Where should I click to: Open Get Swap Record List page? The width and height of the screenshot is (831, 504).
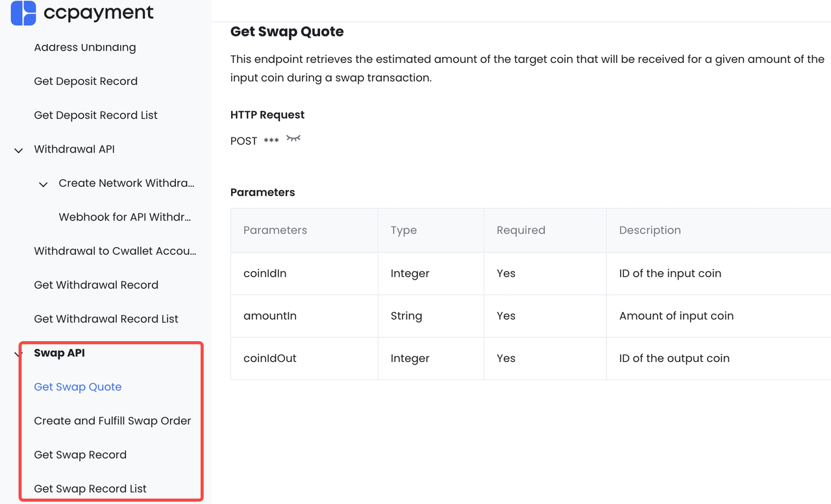[90, 488]
